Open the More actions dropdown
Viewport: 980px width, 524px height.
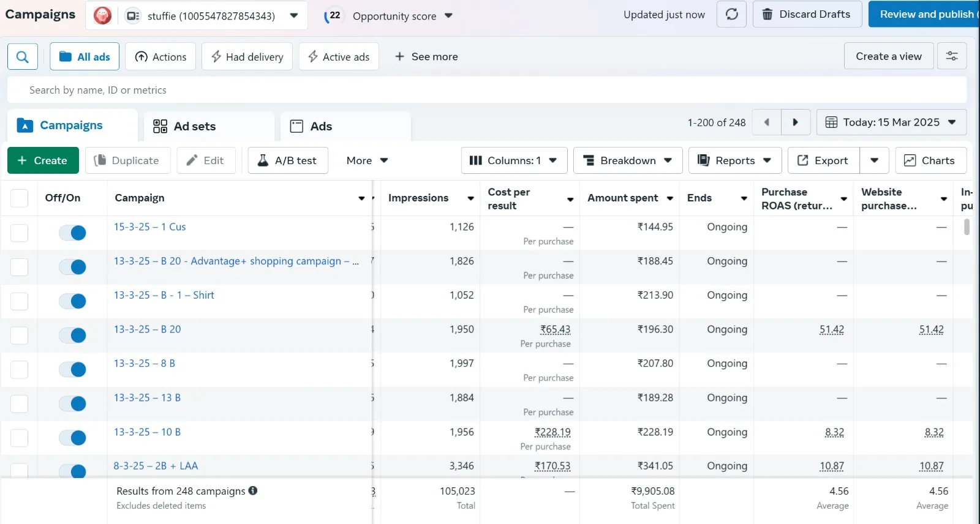(367, 160)
